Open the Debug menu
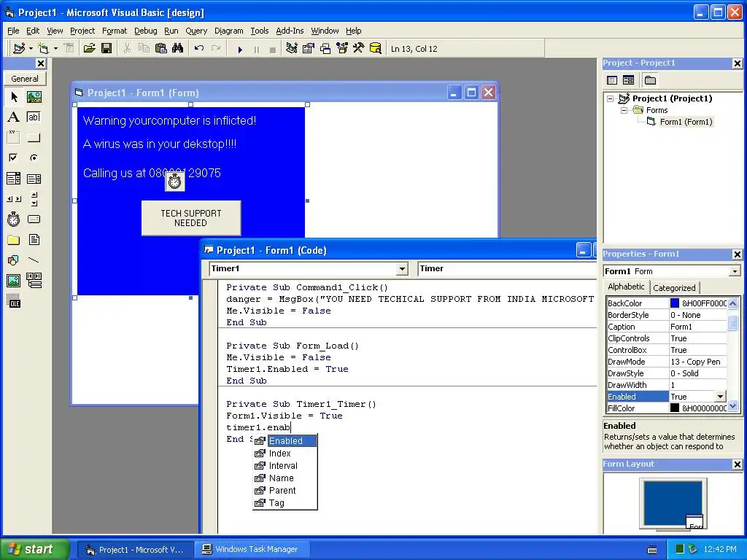The image size is (747, 560). click(146, 31)
